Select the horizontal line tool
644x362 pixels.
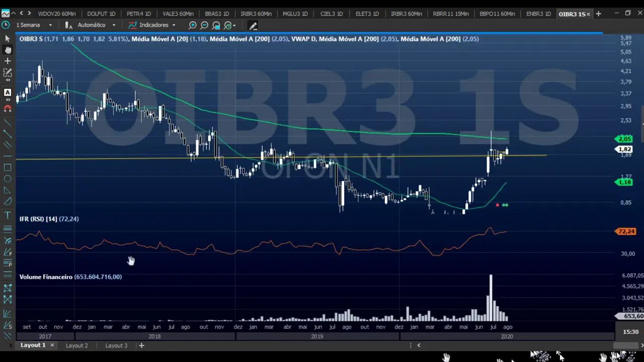(8, 156)
